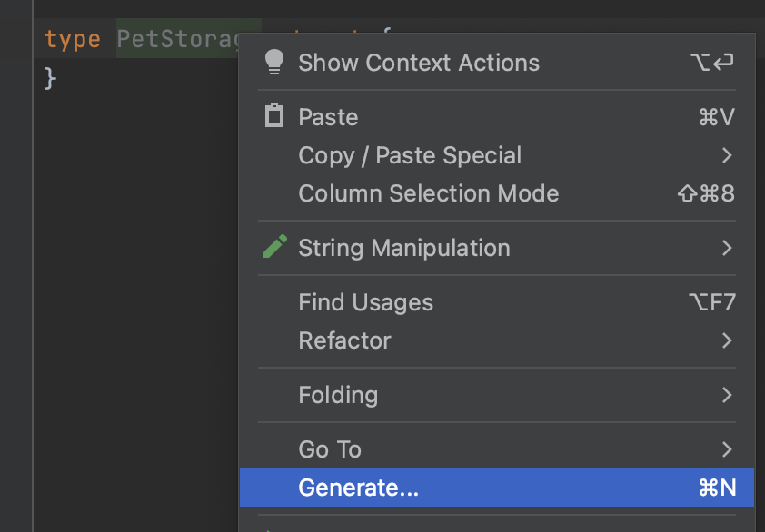Click the green pencil String Manipulation icon

[273, 247]
